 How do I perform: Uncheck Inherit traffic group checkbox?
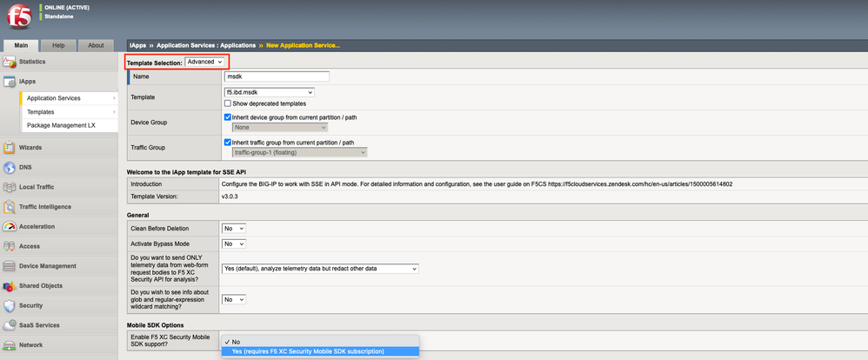coord(228,143)
